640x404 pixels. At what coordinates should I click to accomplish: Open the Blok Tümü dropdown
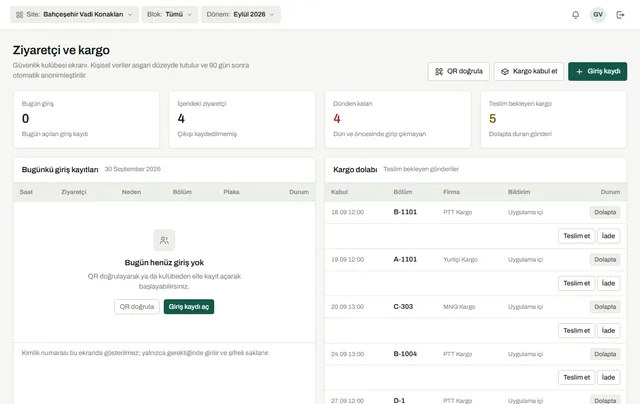(x=170, y=15)
